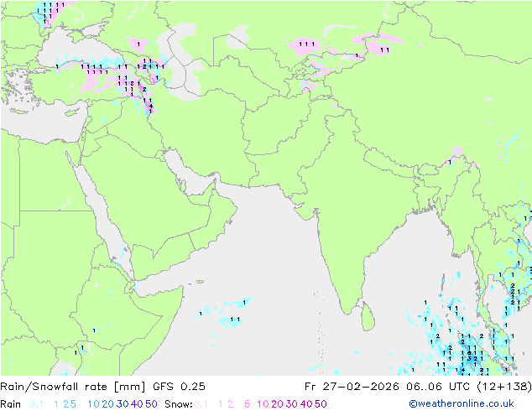532x411 pixels.
Task: Click Sri Lanka island on the map
Action: 368,317
